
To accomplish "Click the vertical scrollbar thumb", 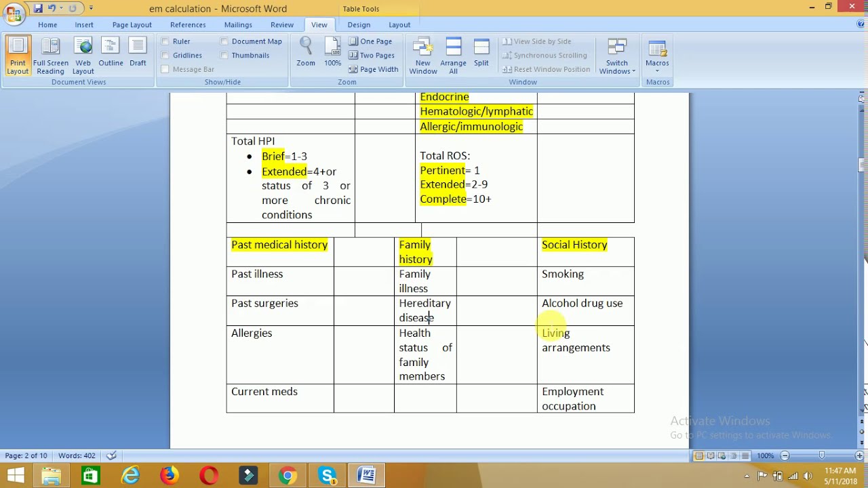I will pos(862,166).
